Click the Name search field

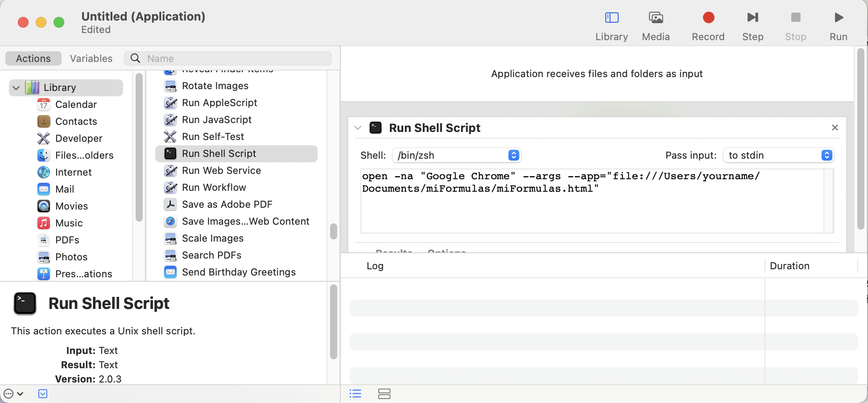pyautogui.click(x=228, y=58)
